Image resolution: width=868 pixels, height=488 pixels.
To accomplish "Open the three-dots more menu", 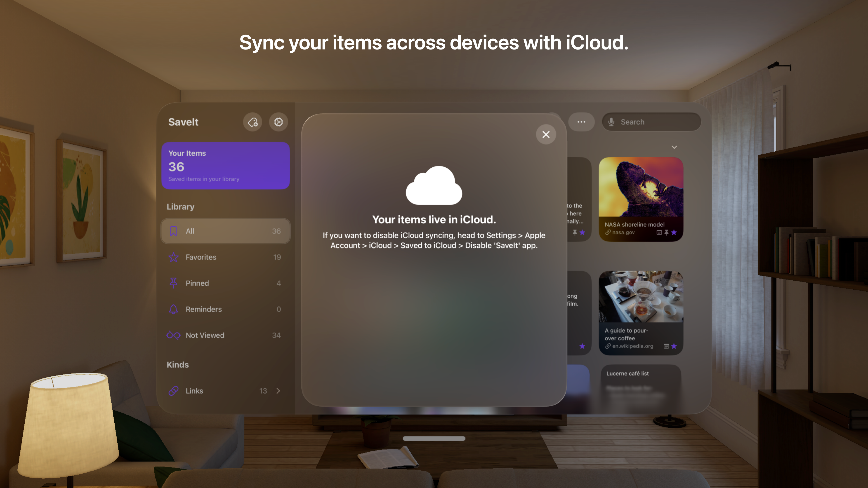I will click(x=581, y=122).
